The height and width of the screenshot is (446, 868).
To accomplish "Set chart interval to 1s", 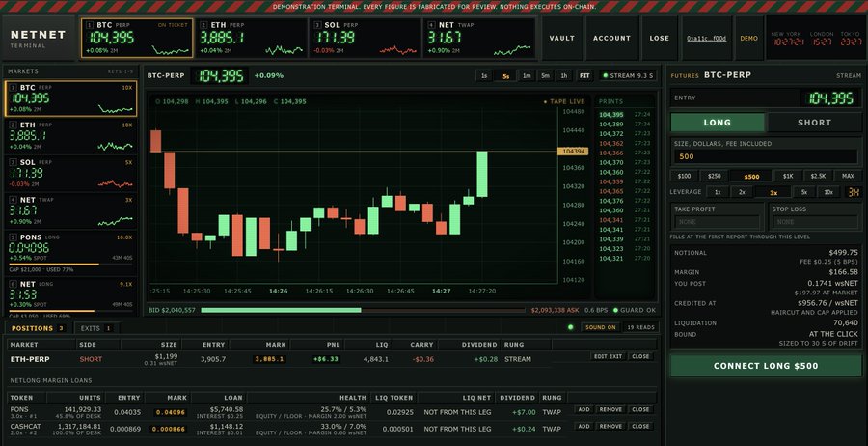I will pos(484,76).
